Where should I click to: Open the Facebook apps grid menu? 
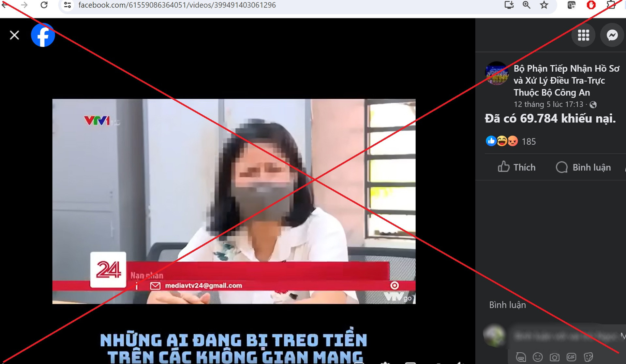tap(583, 35)
